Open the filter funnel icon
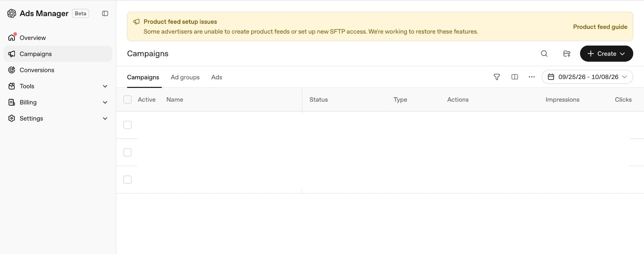This screenshot has width=644, height=254. click(497, 77)
